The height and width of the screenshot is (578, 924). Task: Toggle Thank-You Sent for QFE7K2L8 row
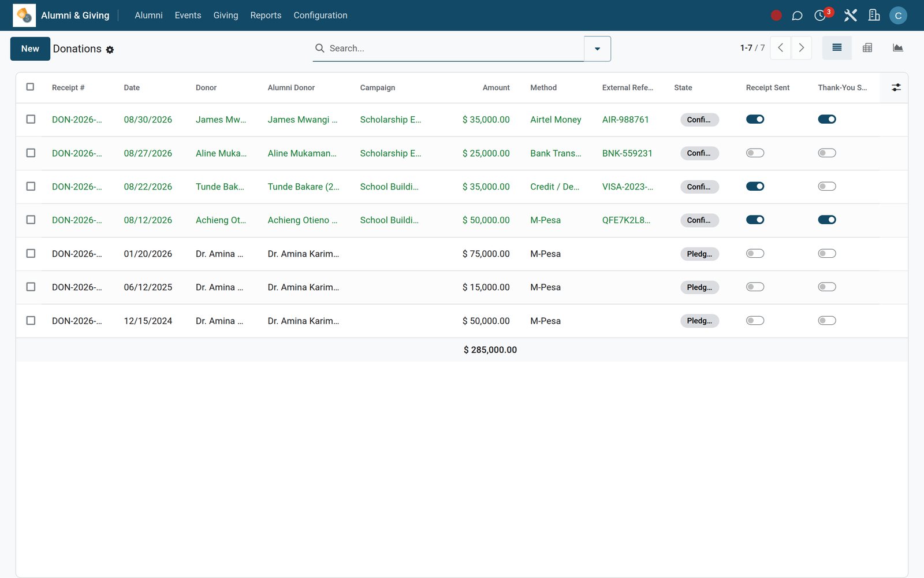tap(827, 220)
